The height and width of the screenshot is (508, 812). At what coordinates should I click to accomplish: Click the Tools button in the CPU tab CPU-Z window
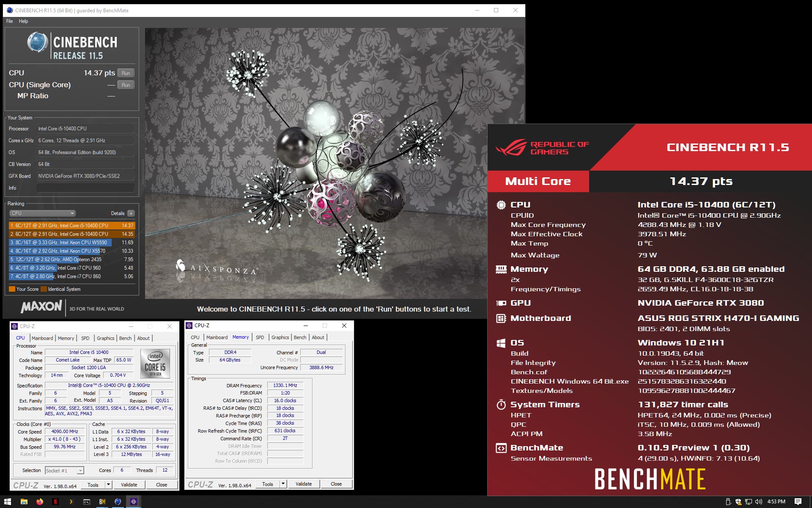coord(93,485)
